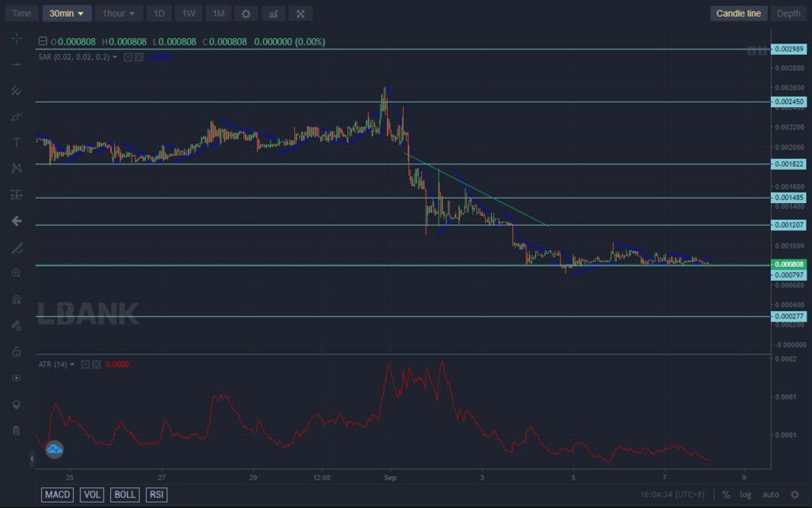Image resolution: width=812 pixels, height=508 pixels.
Task: Open the indicators icon in top bar
Action: (273, 13)
